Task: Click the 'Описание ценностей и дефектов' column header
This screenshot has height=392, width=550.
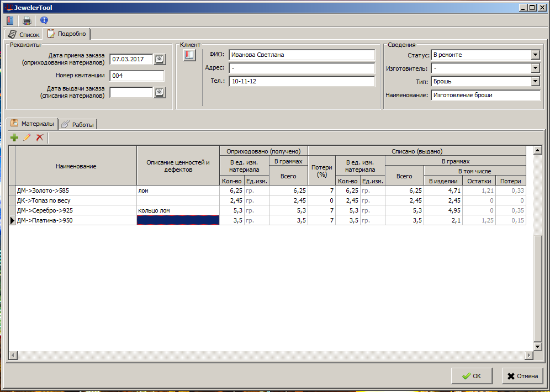Action: (178, 166)
